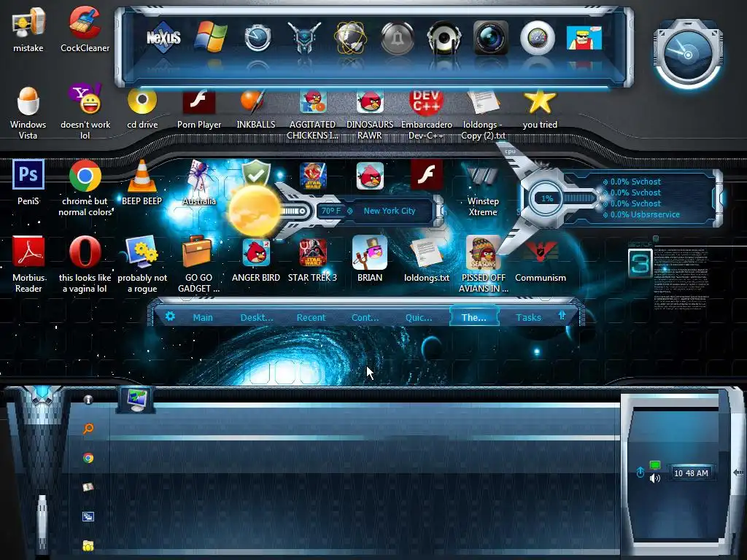747x560 pixels.
Task: Open the 'probably not a rogue' icon
Action: pos(142,264)
